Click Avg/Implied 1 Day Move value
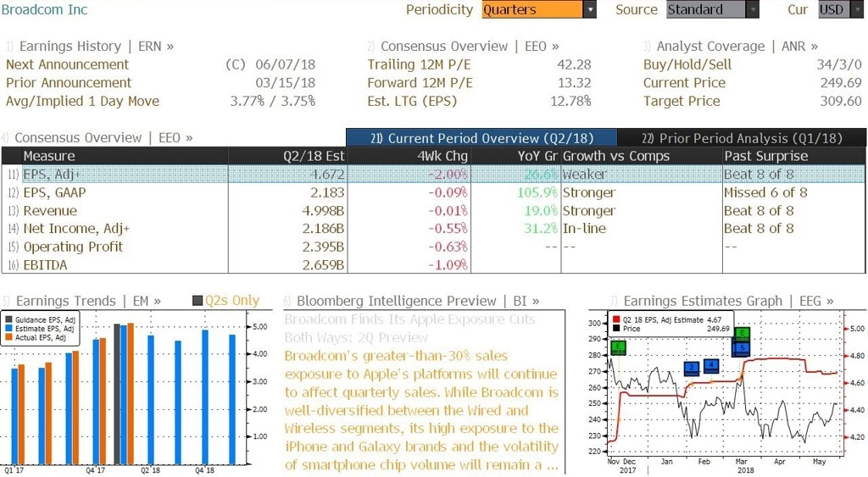The height and width of the screenshot is (477, 868). (272, 101)
